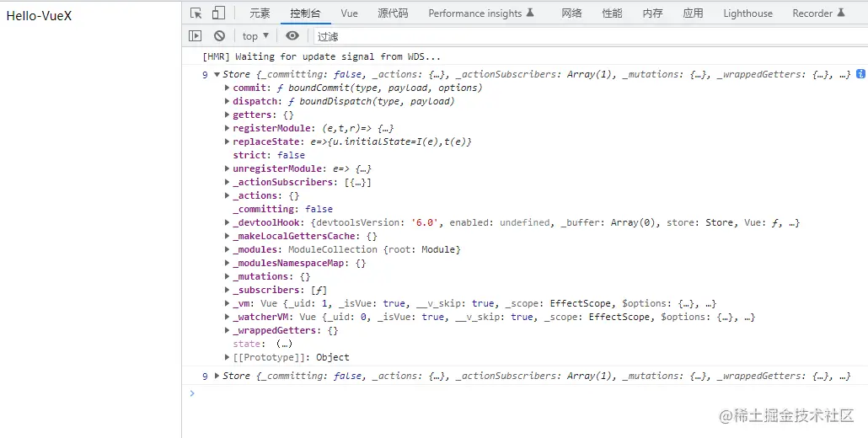Open the 内存 tab

click(652, 13)
